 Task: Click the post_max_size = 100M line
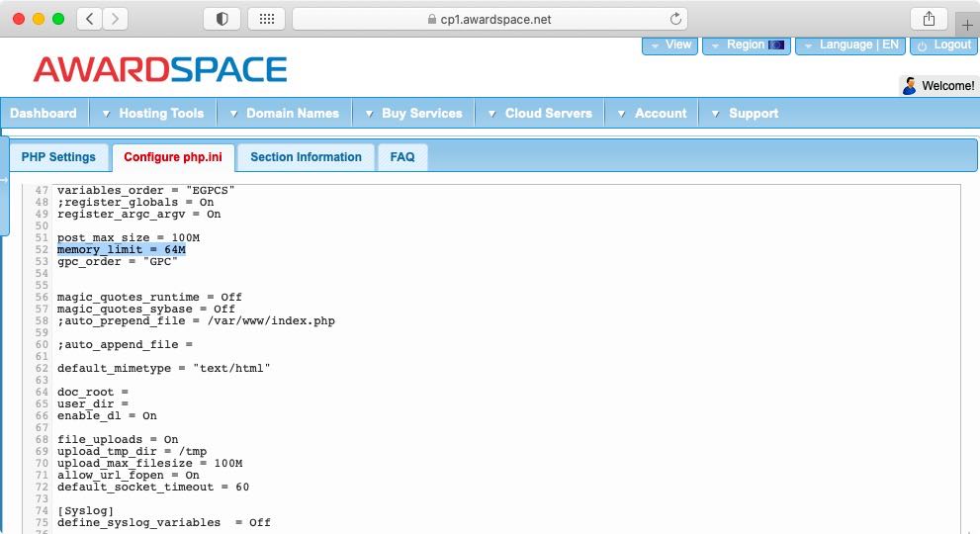tap(129, 237)
